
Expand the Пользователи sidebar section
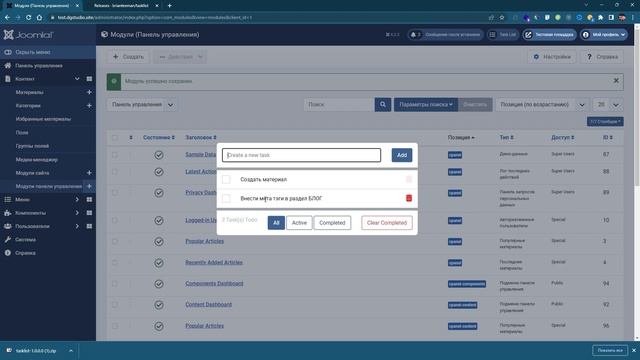[x=77, y=226]
